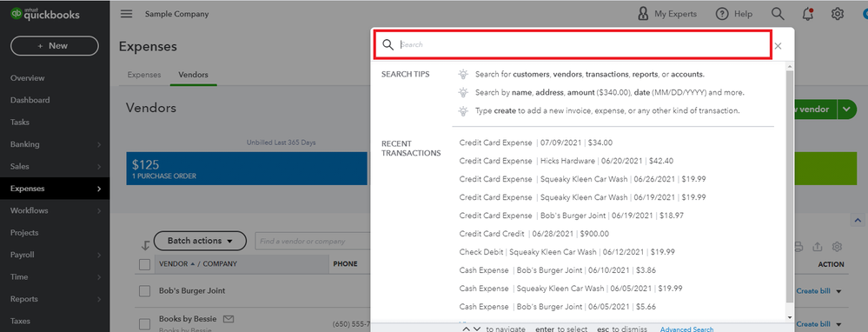The image size is (868, 332).
Task: Expand the Time submenu arrow
Action: click(x=99, y=277)
